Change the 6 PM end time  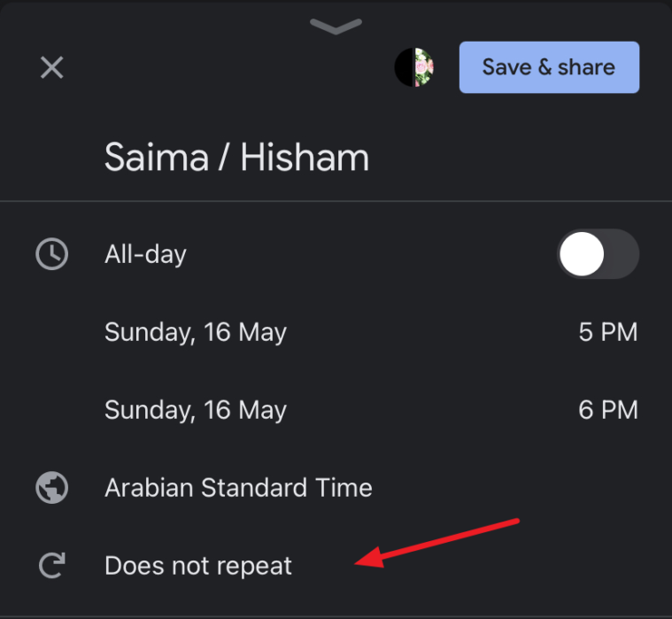pyautogui.click(x=607, y=410)
